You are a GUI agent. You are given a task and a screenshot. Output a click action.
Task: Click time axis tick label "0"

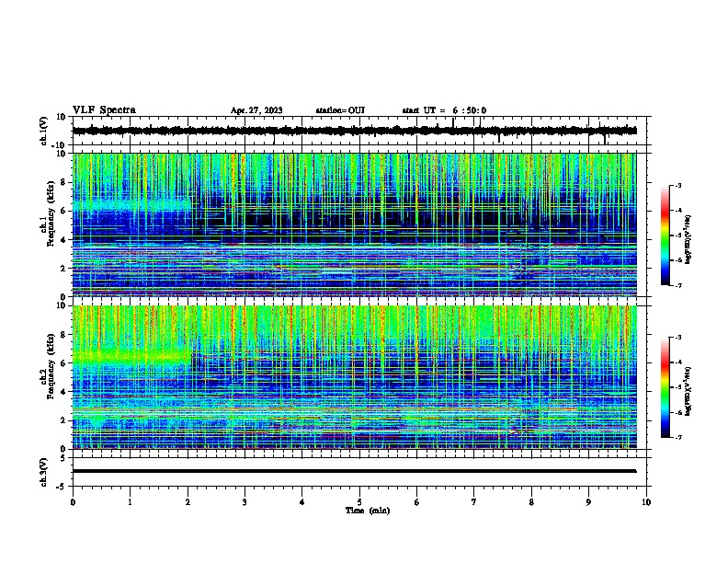73,502
